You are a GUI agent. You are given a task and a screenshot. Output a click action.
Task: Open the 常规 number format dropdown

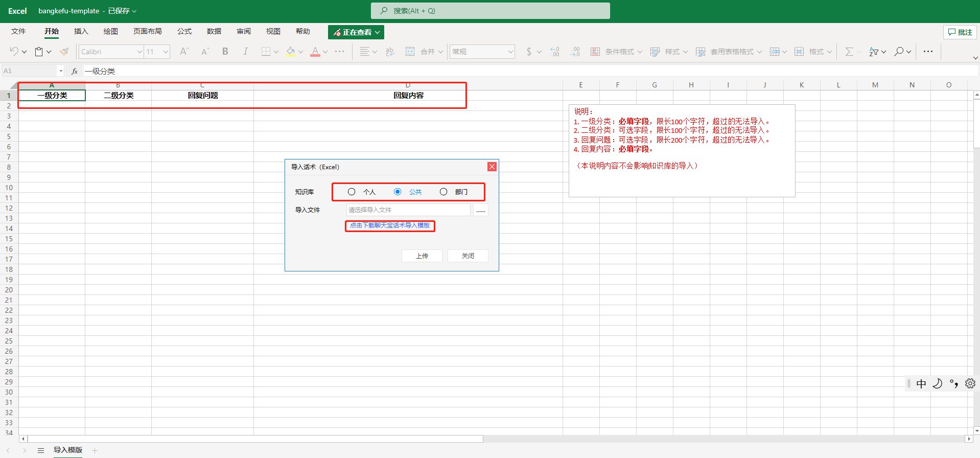coord(482,52)
